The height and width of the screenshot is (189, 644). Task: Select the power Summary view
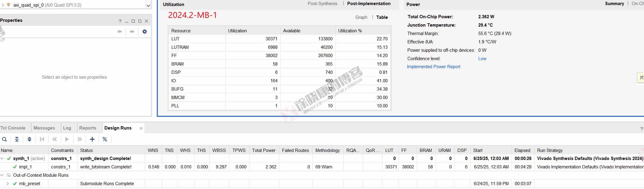614,4
